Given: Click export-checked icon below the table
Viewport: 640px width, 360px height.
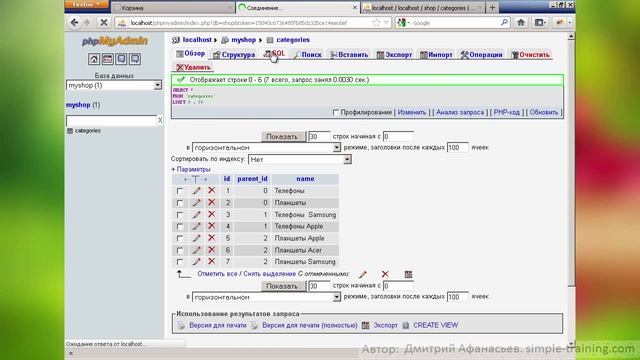Looking at the screenshot, I should 408,274.
